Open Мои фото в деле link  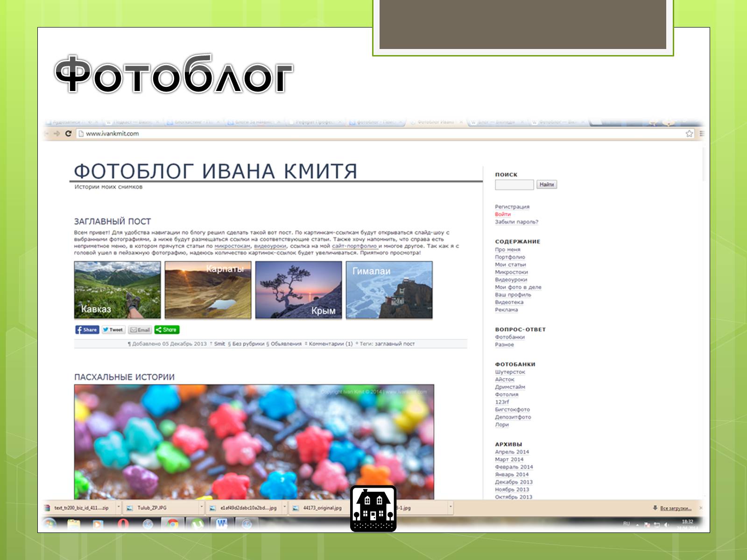pos(518,287)
